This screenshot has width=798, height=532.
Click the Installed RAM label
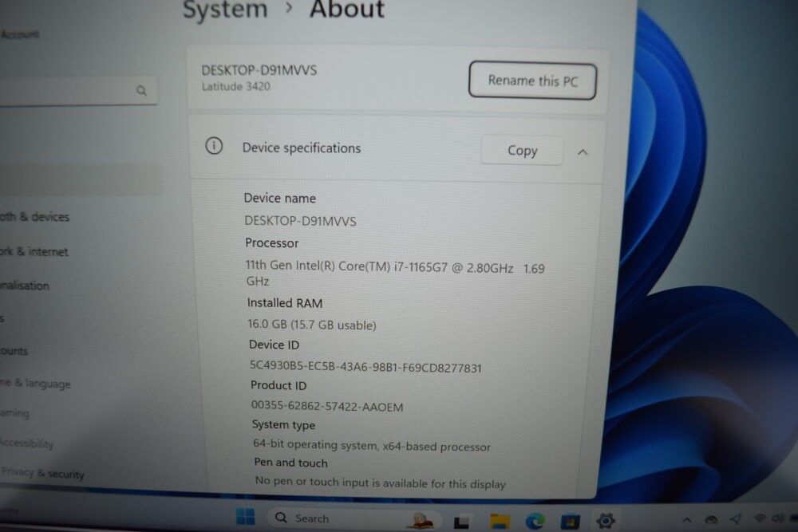coord(285,302)
